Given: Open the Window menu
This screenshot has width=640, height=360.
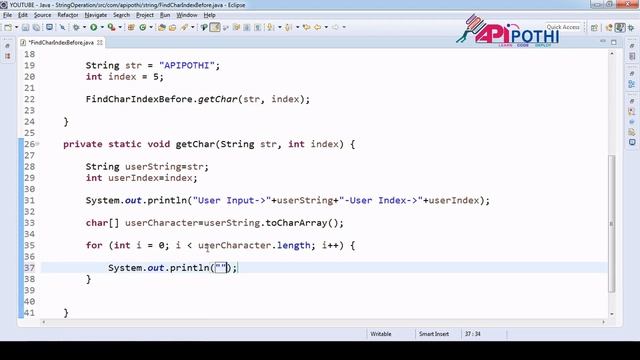Looking at the screenshot, I should pyautogui.click(x=187, y=15).
